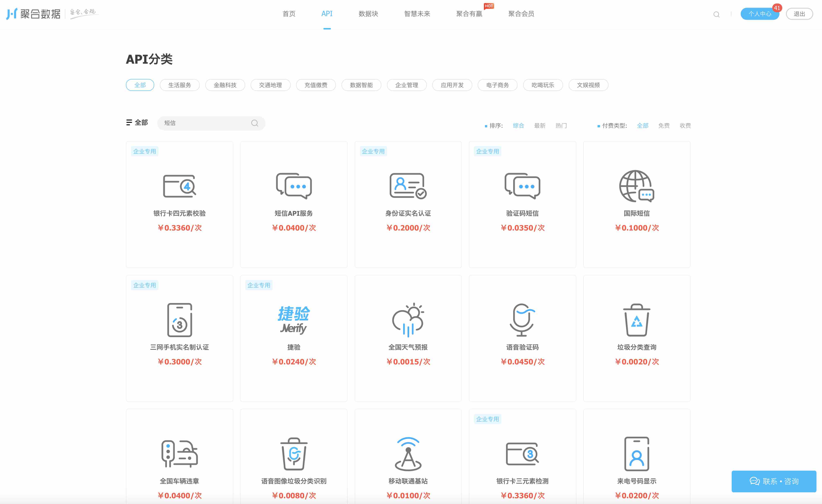
Task: Click the 语音验证码 microphone icon
Action: (x=522, y=320)
